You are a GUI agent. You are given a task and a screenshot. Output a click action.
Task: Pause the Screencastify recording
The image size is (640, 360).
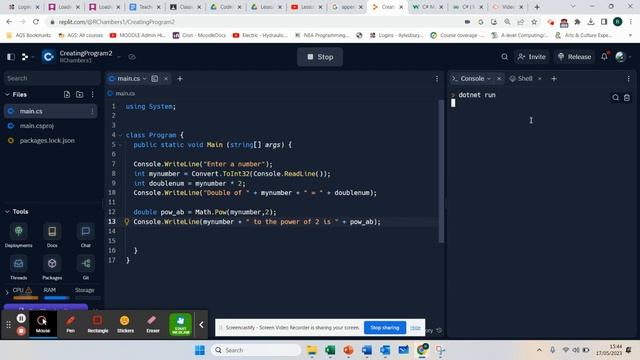pyautogui.click(x=21, y=318)
